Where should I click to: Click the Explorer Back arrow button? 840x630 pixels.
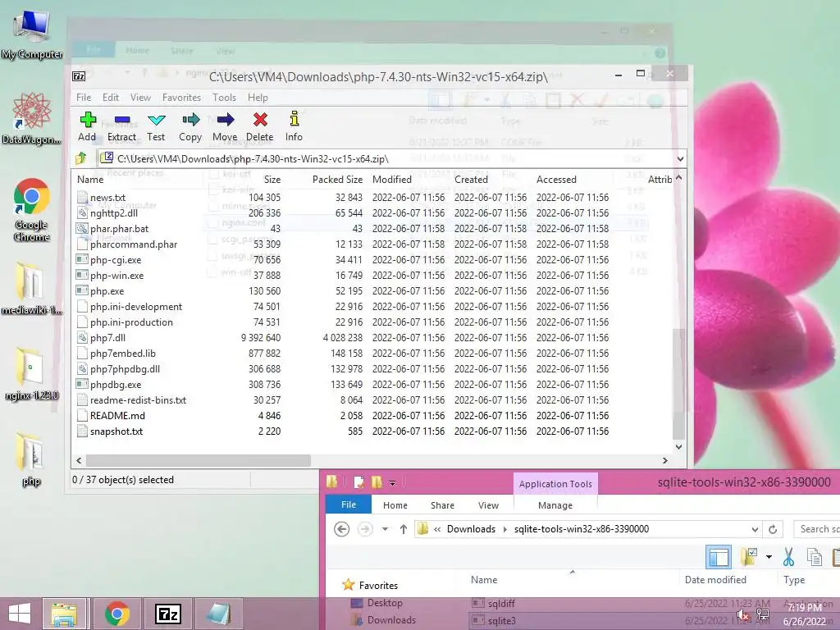(342, 529)
